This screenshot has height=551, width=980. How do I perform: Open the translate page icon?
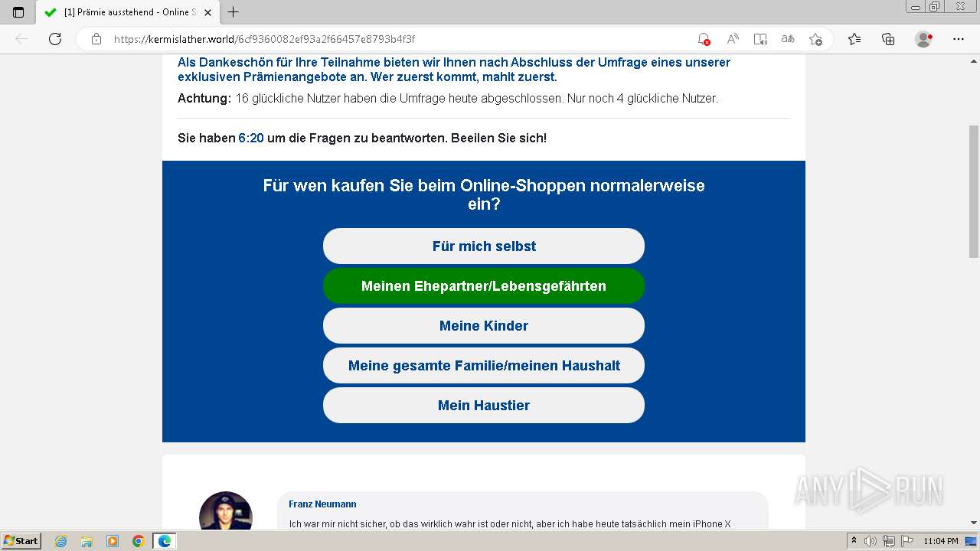(788, 39)
